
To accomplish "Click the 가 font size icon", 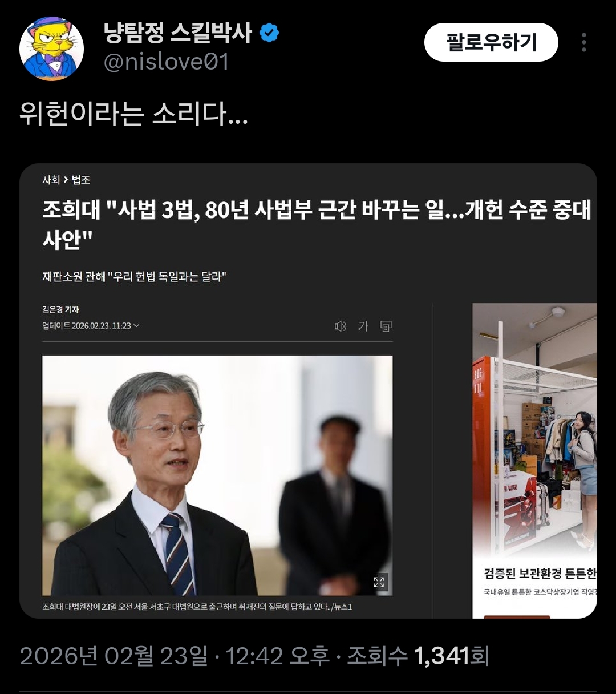I will coord(363,326).
